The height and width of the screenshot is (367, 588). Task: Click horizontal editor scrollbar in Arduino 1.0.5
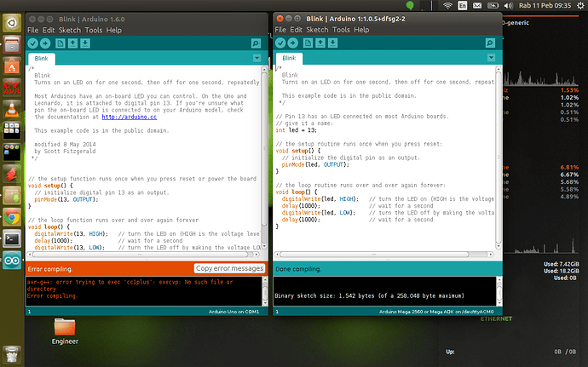[x=383, y=254]
